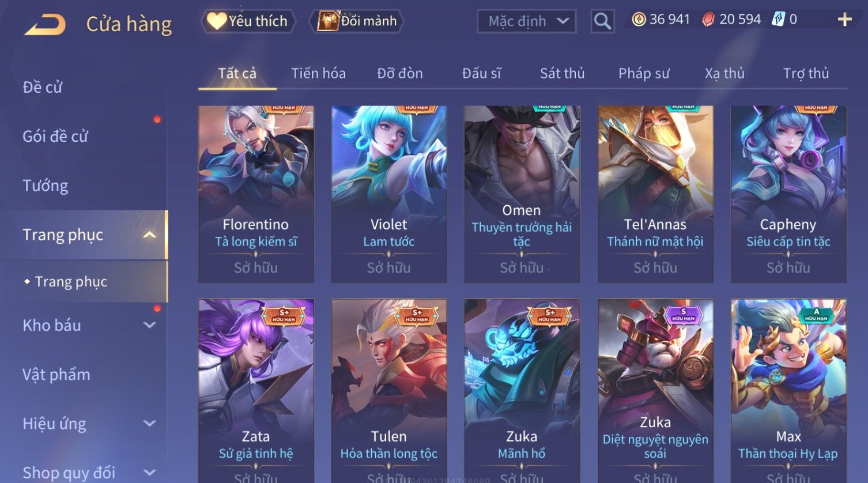
Task: Open Gói đề cử in the sidebar
Action: [55, 137]
